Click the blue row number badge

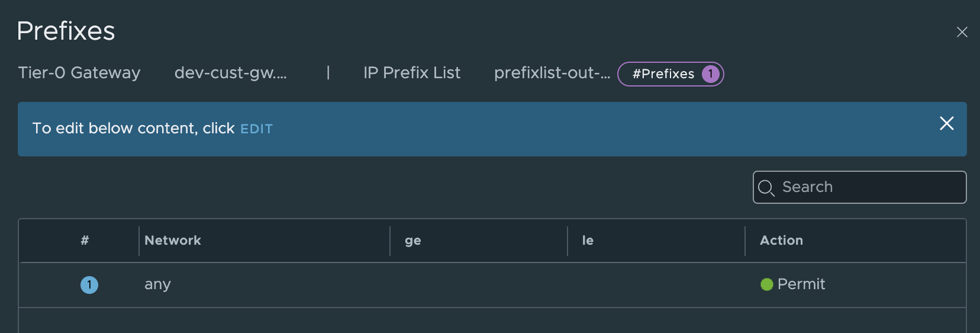(89, 285)
